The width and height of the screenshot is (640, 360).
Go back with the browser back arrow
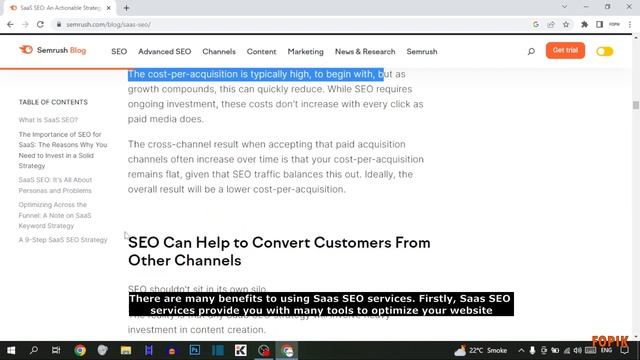click(10, 24)
